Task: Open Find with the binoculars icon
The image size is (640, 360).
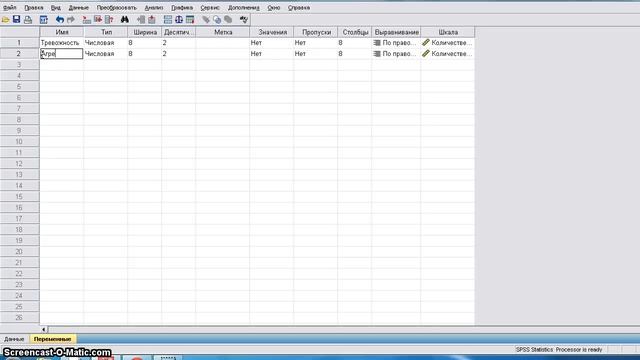Action: [124, 20]
